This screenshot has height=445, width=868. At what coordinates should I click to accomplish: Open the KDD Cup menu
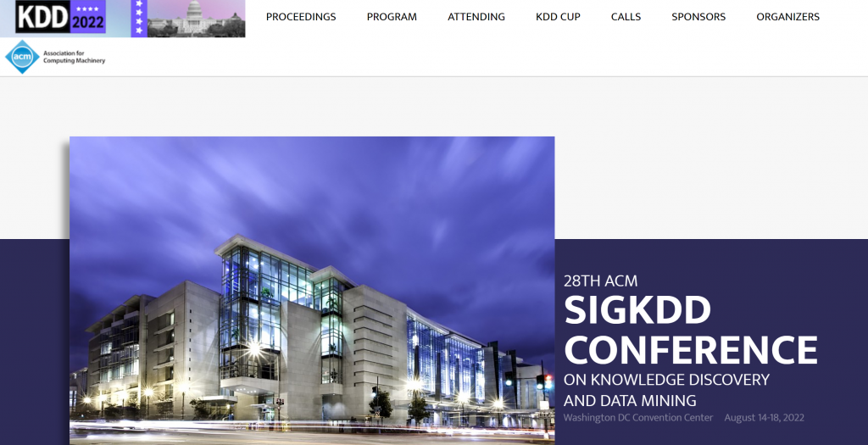(558, 17)
